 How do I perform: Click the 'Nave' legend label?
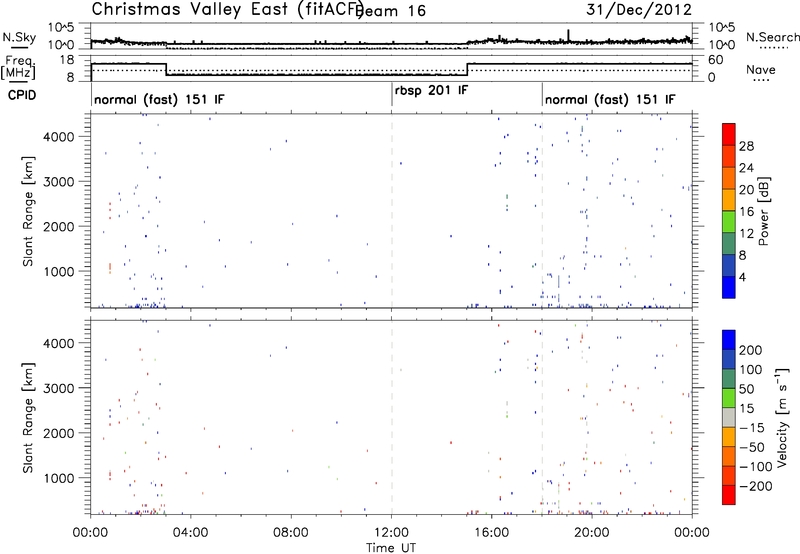[761, 70]
